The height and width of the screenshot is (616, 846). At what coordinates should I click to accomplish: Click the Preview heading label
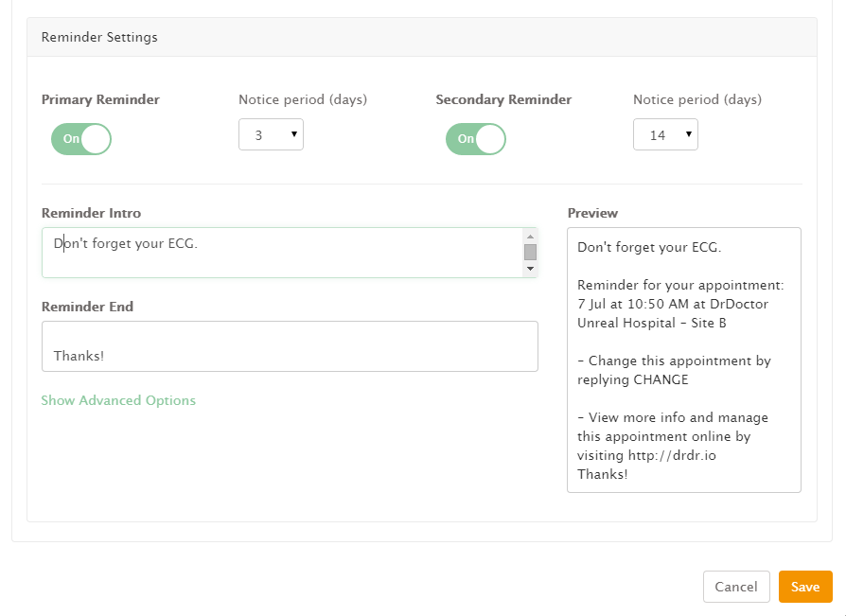[592, 213]
